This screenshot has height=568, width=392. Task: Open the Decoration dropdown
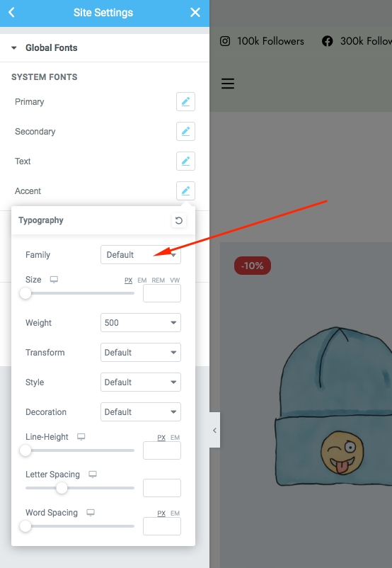[140, 412]
